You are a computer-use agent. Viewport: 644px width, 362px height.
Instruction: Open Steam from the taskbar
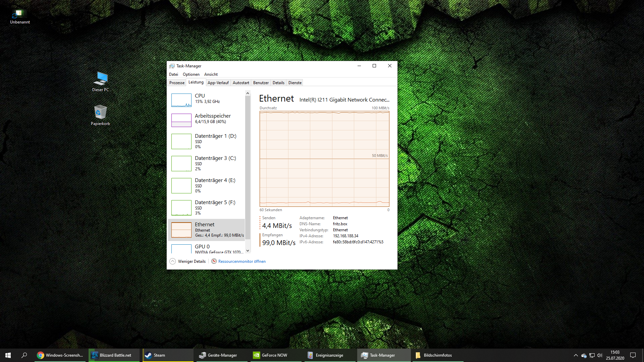[x=159, y=355]
